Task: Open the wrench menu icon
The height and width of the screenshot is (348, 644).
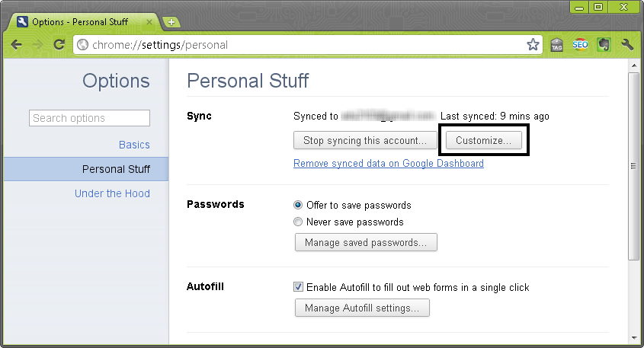Action: (x=627, y=44)
